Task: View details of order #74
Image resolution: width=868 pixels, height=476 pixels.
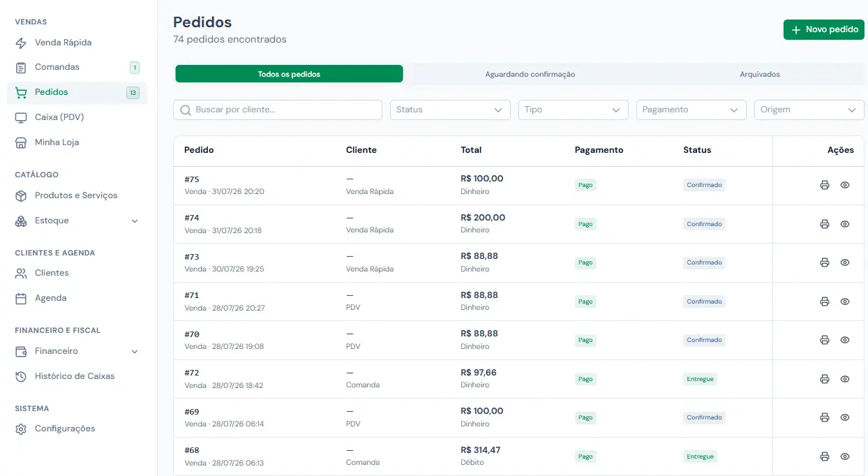Action: tap(845, 224)
